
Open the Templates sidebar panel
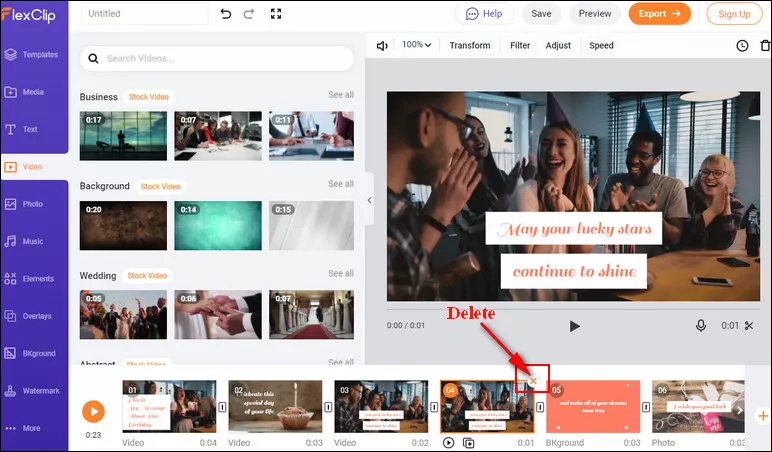tap(32, 55)
